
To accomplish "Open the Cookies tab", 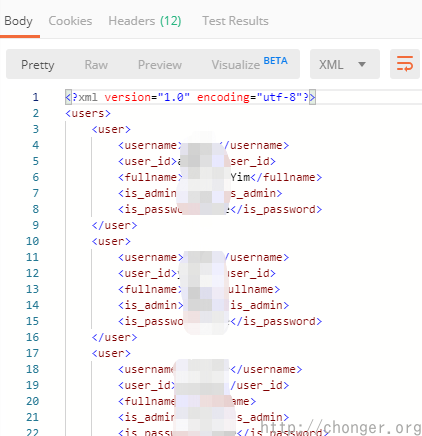I will click(x=70, y=21).
